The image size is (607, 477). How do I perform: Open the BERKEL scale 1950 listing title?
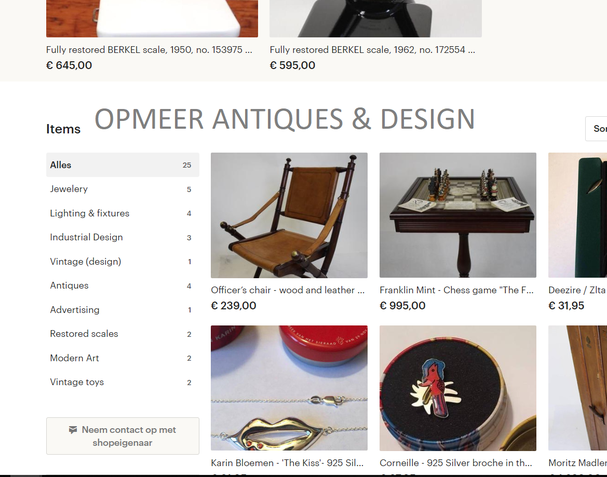pos(149,50)
